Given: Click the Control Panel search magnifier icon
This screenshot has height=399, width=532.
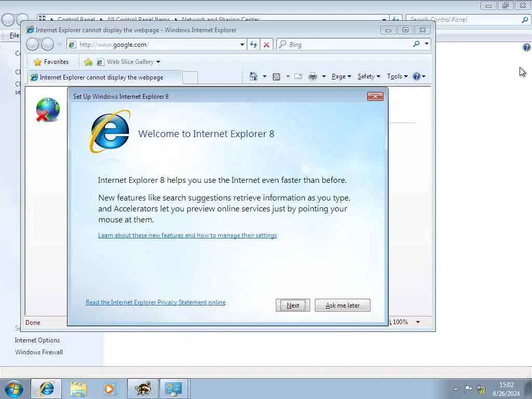Looking at the screenshot, I should pyautogui.click(x=525, y=20).
